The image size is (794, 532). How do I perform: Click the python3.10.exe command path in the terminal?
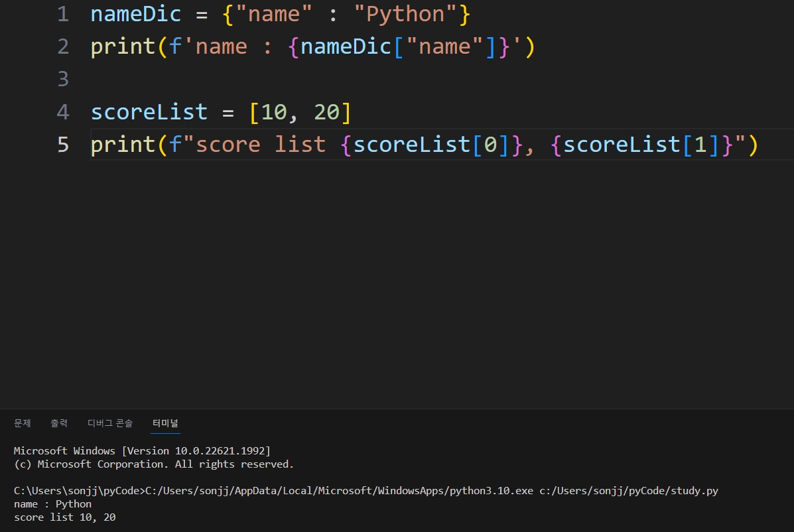click(x=339, y=490)
